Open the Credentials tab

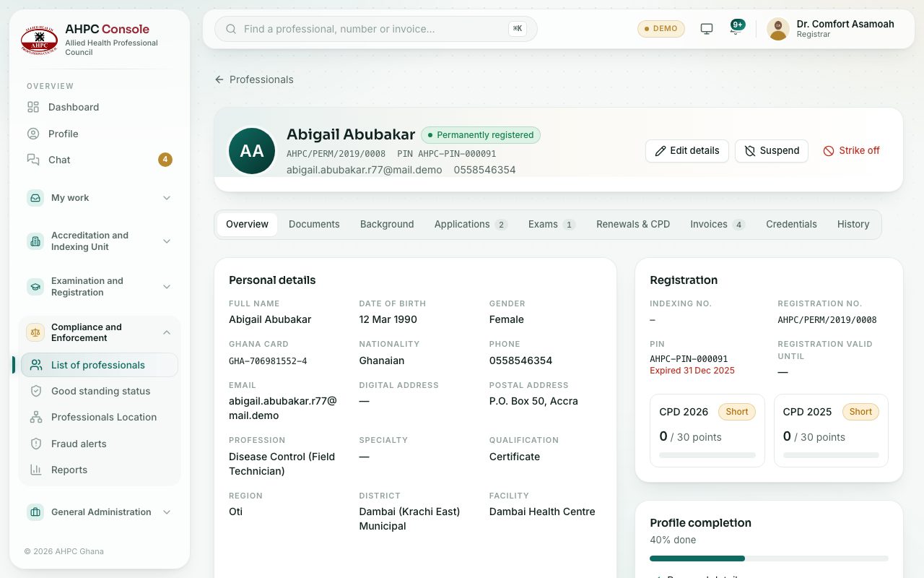pos(791,224)
